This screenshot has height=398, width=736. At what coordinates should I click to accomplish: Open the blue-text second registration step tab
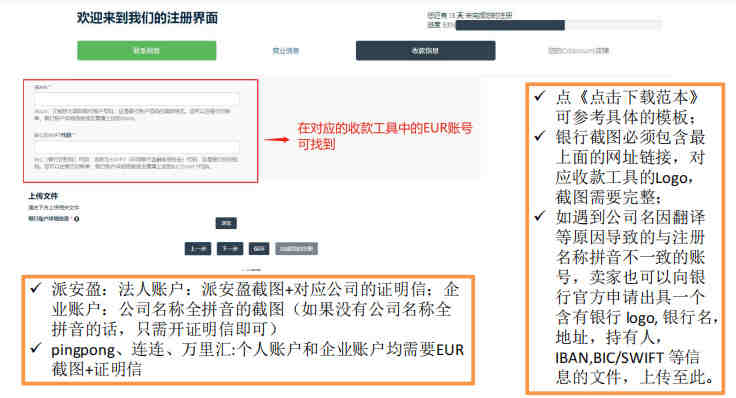(x=285, y=51)
